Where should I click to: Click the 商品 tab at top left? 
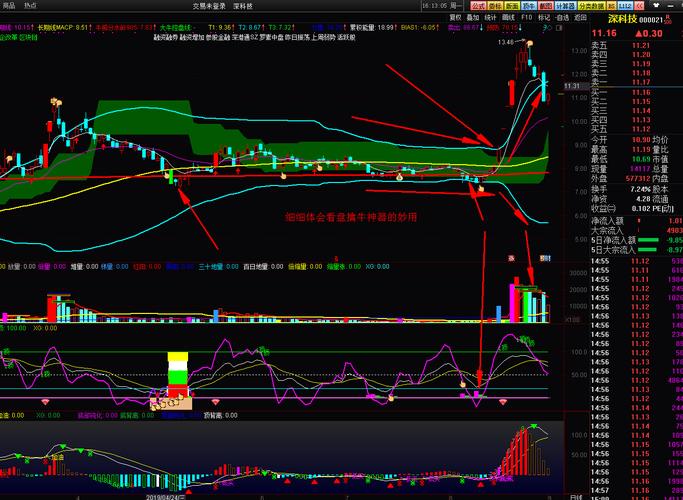pos(9,5)
